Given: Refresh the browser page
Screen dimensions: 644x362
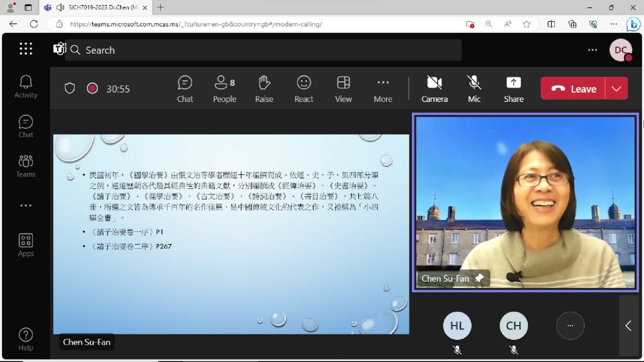Looking at the screenshot, I should click(34, 24).
